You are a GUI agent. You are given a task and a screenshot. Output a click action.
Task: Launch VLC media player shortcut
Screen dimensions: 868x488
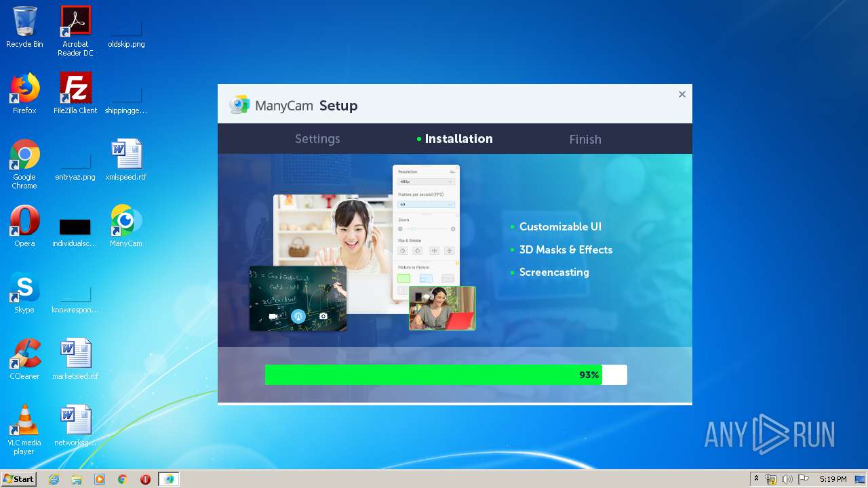(x=24, y=430)
